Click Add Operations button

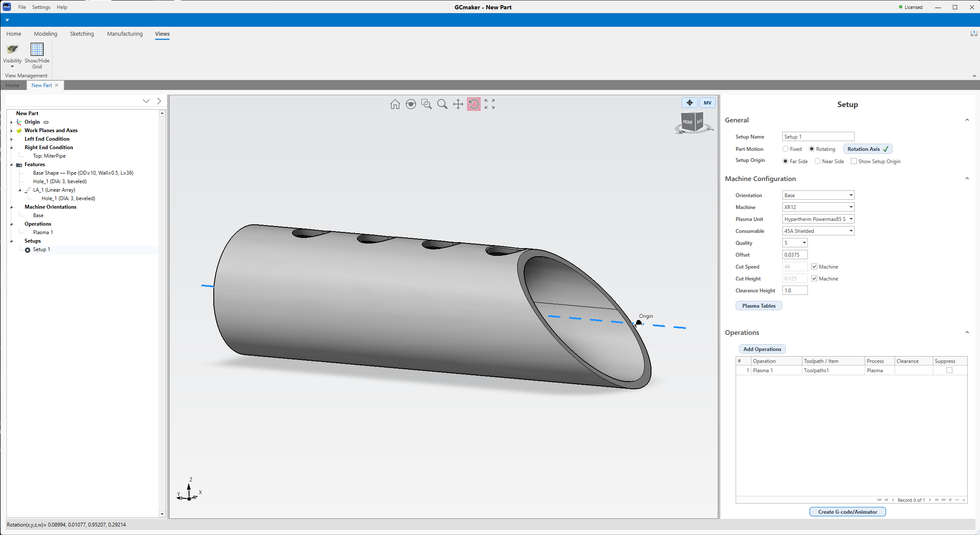click(x=762, y=349)
